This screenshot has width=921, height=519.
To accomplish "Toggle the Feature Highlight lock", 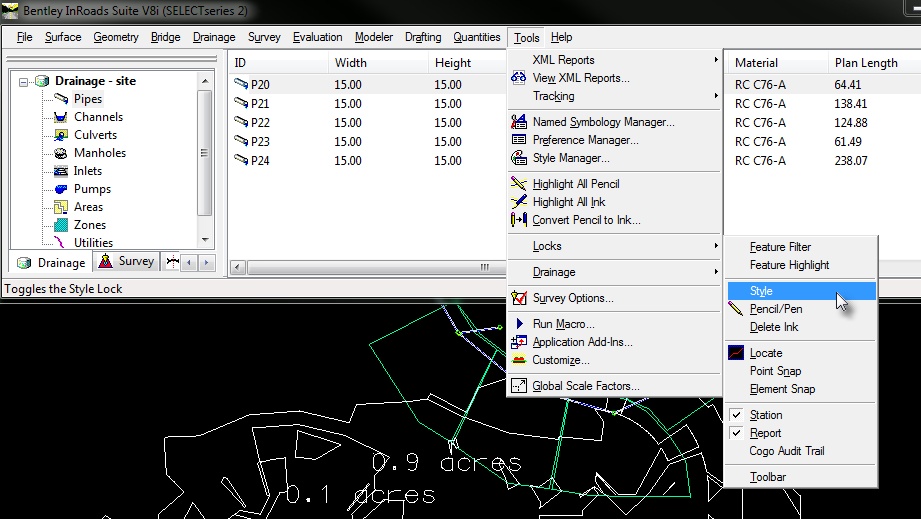I will 801,265.
